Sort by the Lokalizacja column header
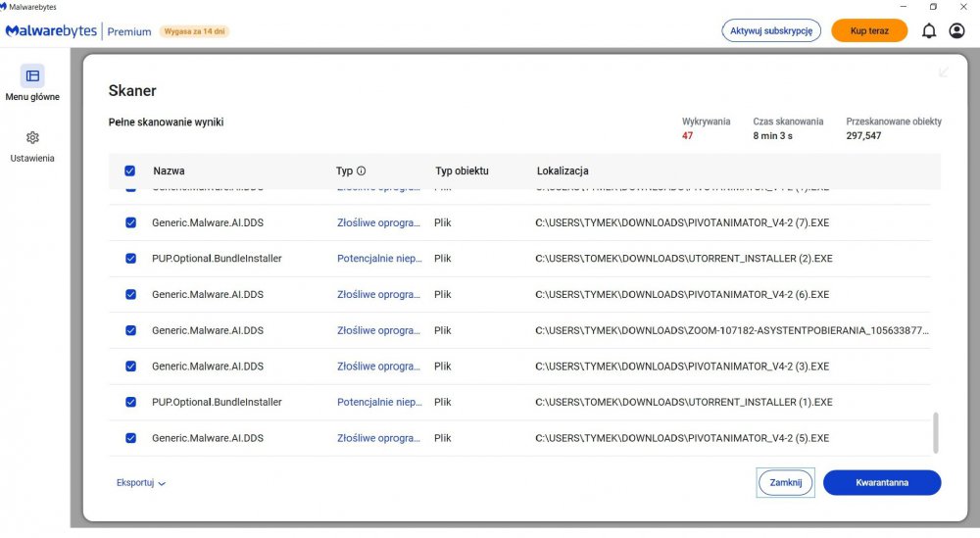Image resolution: width=980 pixels, height=538 pixels. click(x=563, y=171)
